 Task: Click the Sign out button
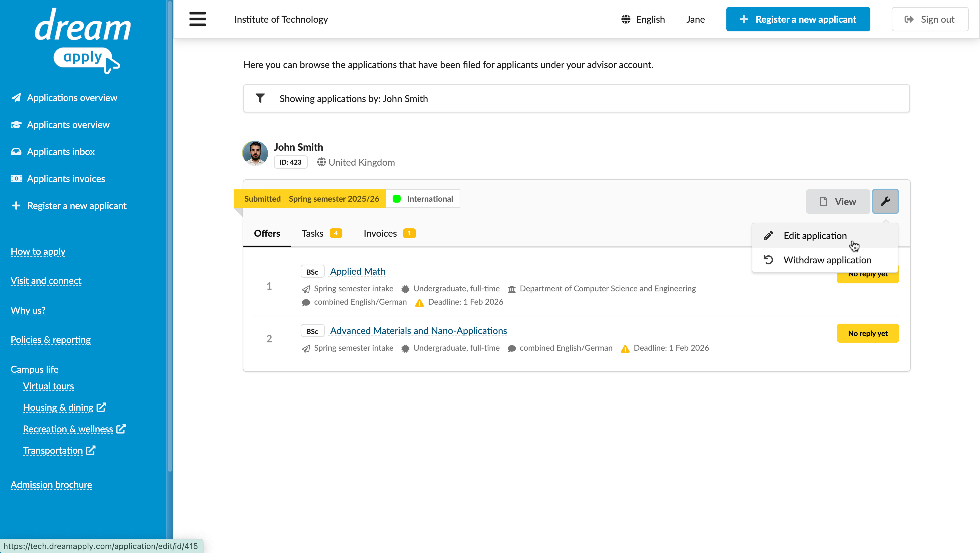point(929,19)
